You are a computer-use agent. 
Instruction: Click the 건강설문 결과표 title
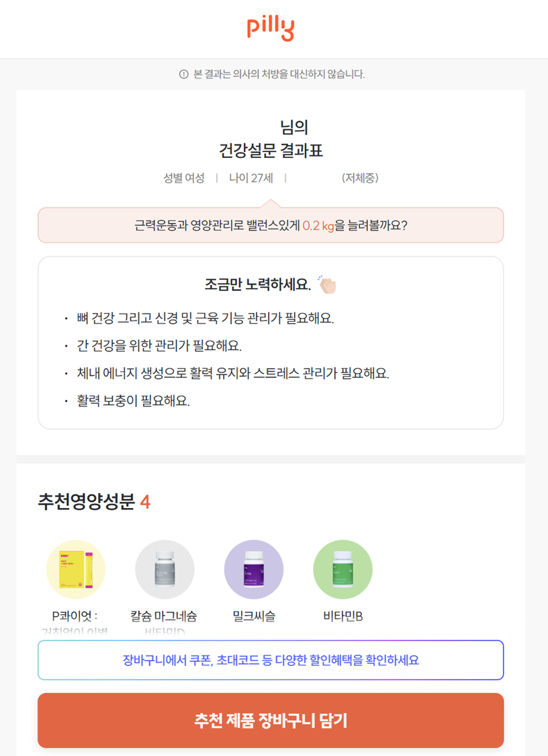[271, 151]
